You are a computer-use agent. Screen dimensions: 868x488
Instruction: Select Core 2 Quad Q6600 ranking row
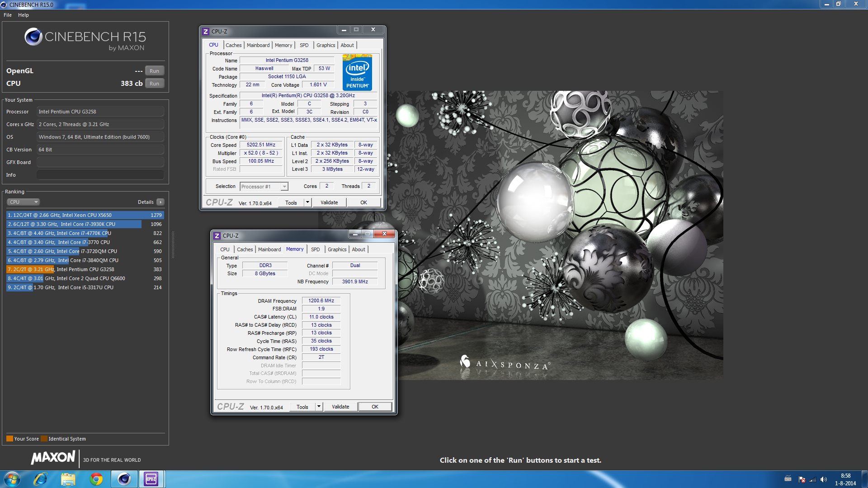click(x=85, y=278)
